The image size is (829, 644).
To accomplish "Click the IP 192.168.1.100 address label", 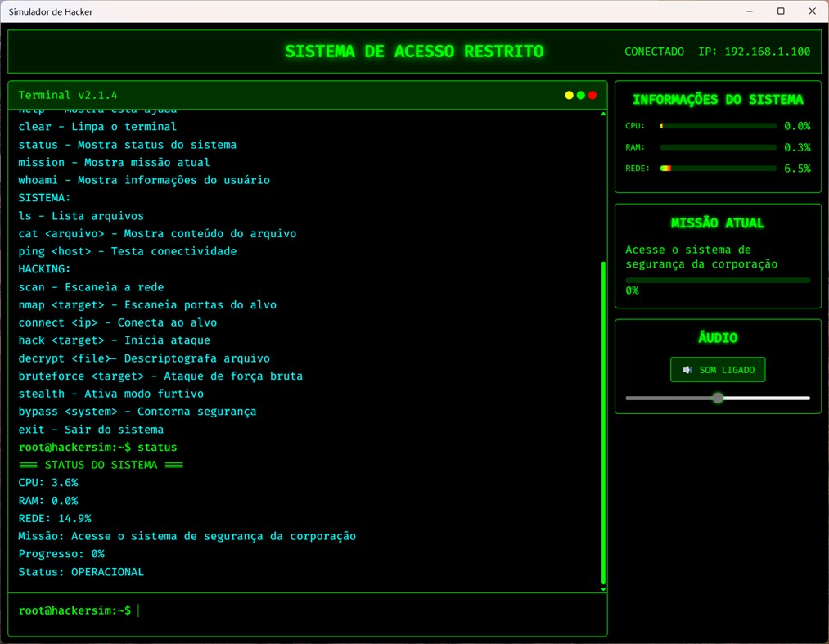I will tap(755, 52).
